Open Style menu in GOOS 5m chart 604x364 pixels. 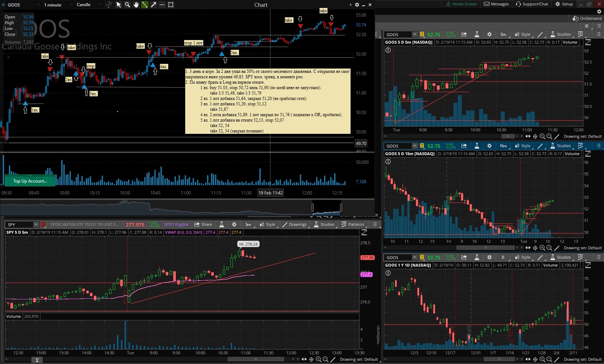[x=522, y=34]
